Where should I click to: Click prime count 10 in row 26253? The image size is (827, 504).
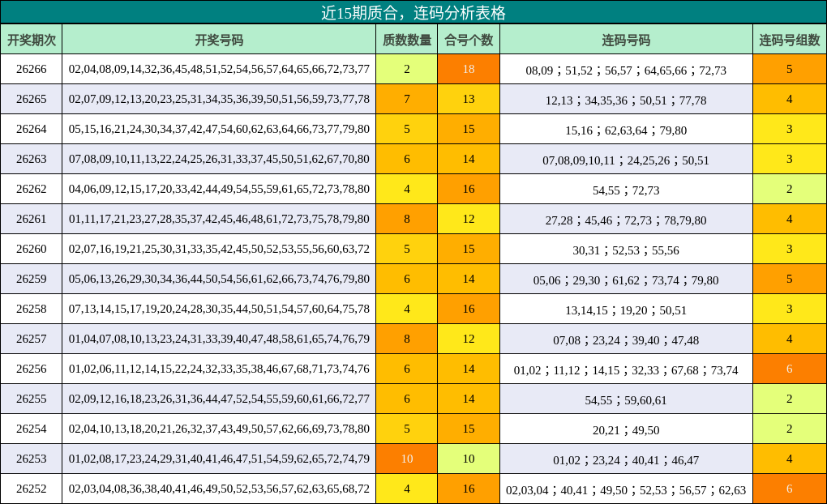(x=407, y=459)
